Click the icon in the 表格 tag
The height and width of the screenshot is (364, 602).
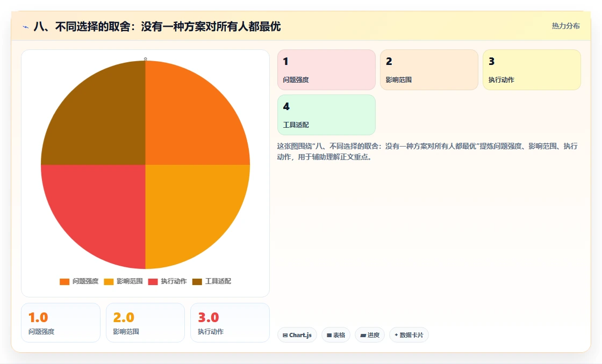point(329,335)
